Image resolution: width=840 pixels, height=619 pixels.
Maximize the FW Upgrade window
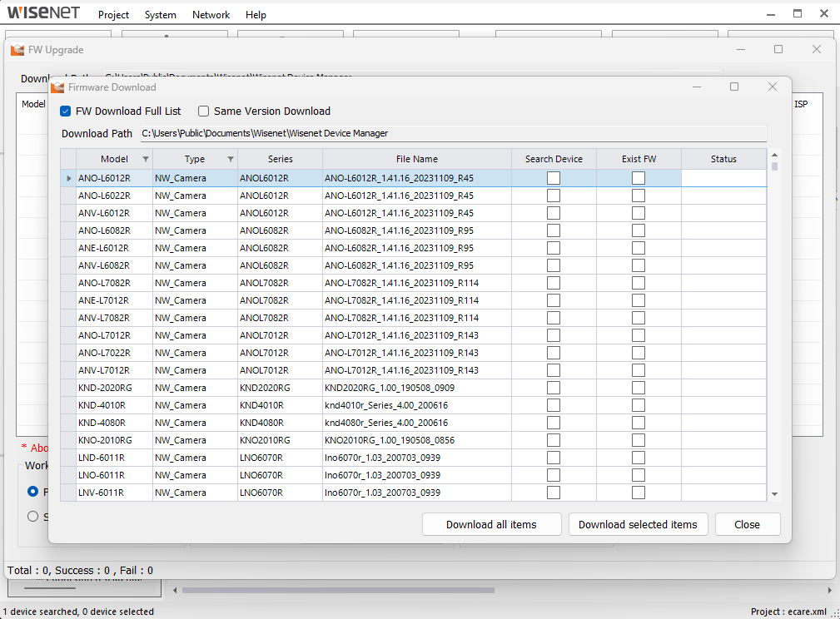tap(778, 49)
